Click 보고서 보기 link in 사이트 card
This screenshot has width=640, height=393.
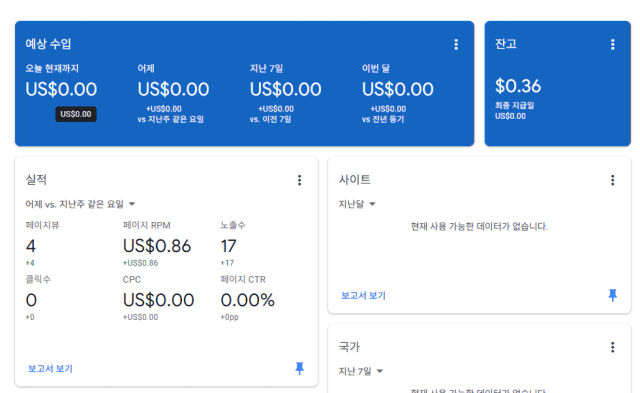(363, 295)
